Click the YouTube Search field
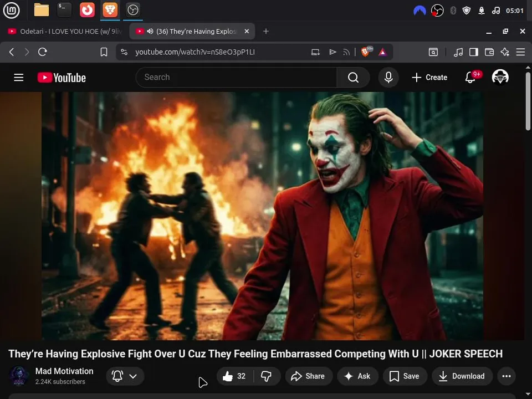This screenshot has width=532, height=399. [236, 78]
